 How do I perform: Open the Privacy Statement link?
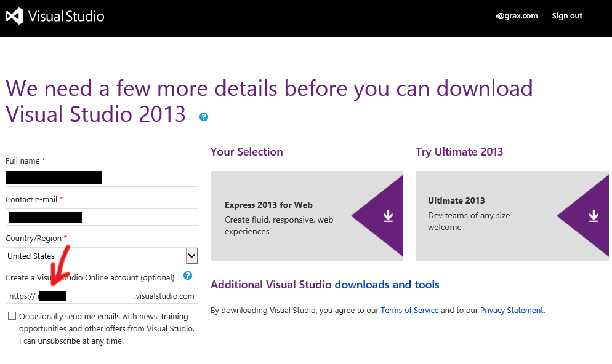(512, 311)
